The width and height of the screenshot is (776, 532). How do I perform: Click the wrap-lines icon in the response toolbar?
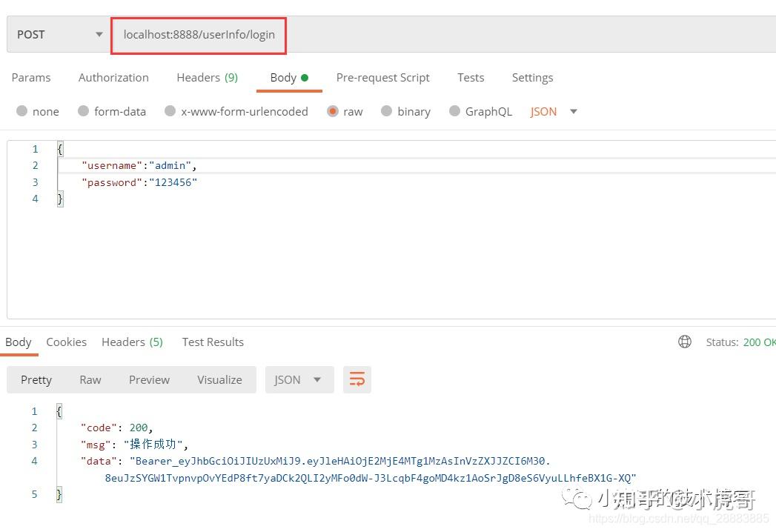(357, 379)
